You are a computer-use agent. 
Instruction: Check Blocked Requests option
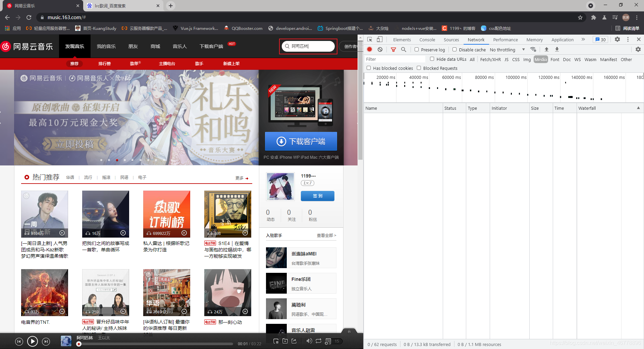pyautogui.click(x=419, y=68)
